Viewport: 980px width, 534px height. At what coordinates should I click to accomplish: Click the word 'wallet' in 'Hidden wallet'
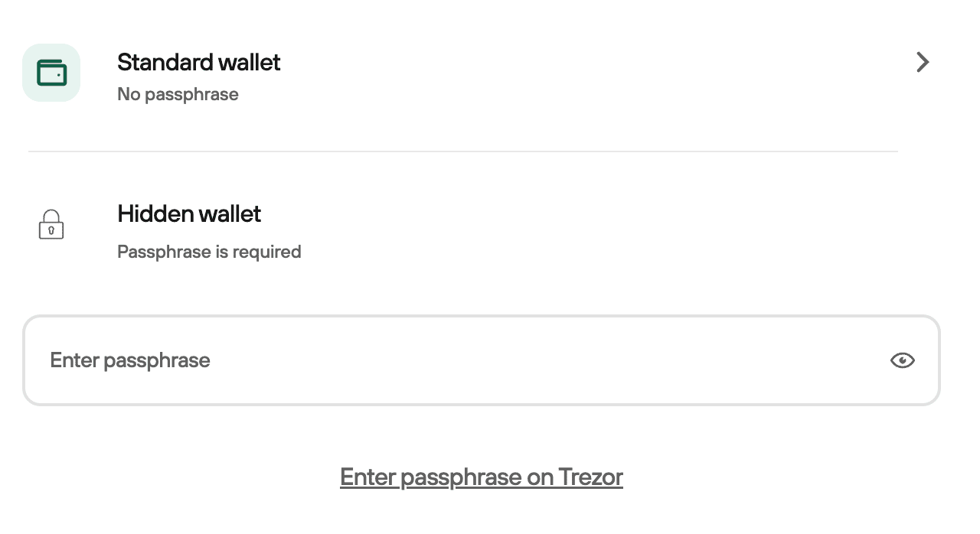[226, 213]
